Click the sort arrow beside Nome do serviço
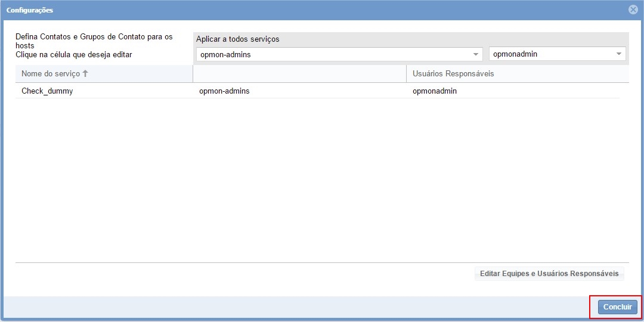The width and height of the screenshot is (644, 322). (x=85, y=74)
